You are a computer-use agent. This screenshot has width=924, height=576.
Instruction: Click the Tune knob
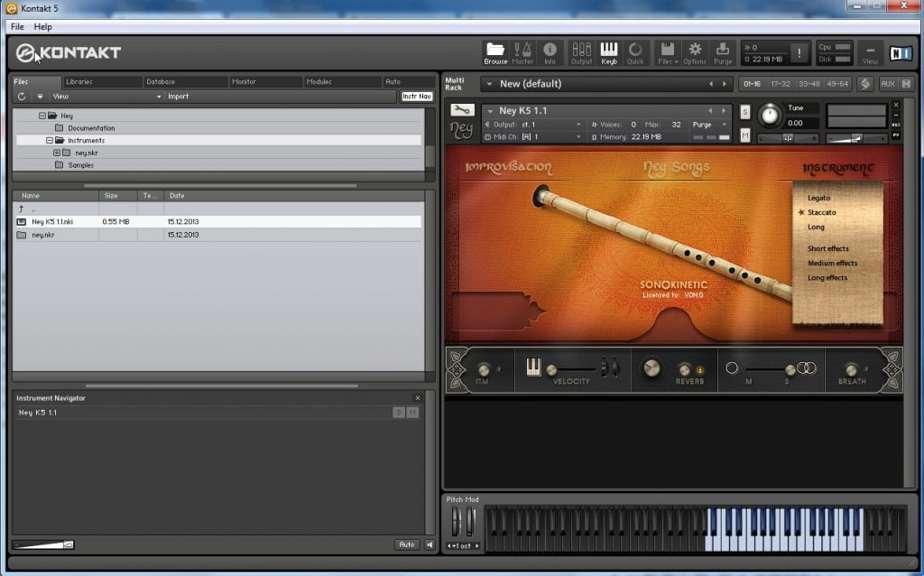pyautogui.click(x=770, y=116)
